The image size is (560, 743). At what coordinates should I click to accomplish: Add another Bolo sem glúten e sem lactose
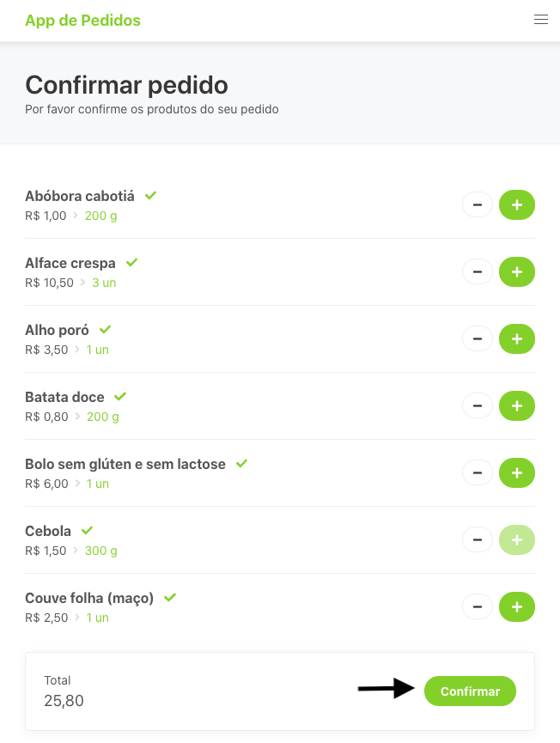516,473
